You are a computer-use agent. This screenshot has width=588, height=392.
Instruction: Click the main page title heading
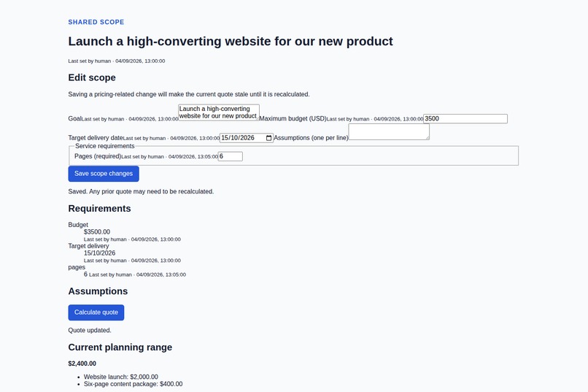click(x=231, y=42)
